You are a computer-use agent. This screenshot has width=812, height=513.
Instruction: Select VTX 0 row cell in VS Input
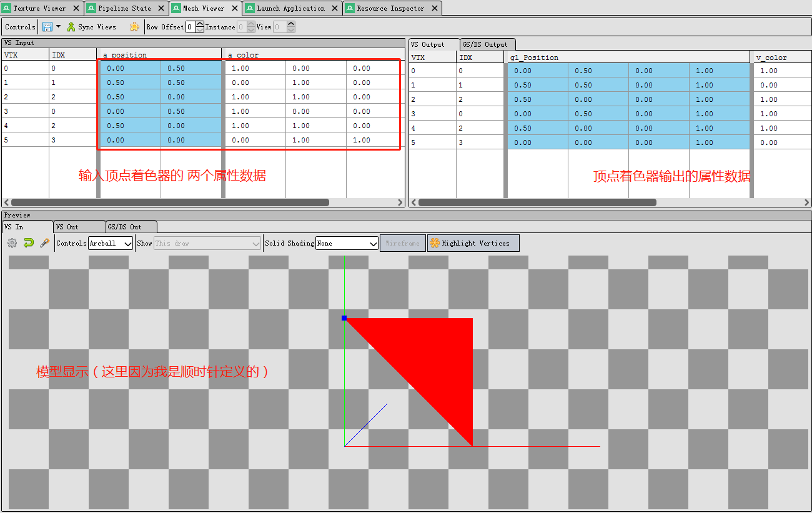pyautogui.click(x=25, y=68)
